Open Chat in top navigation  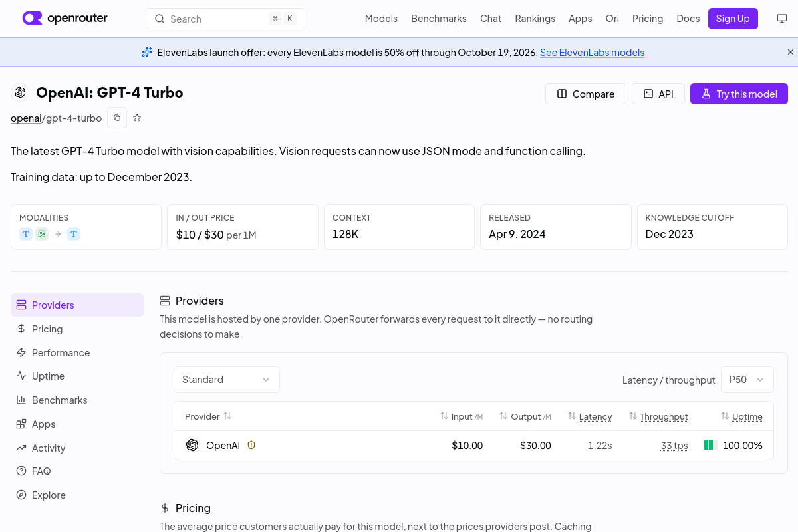[491, 19]
